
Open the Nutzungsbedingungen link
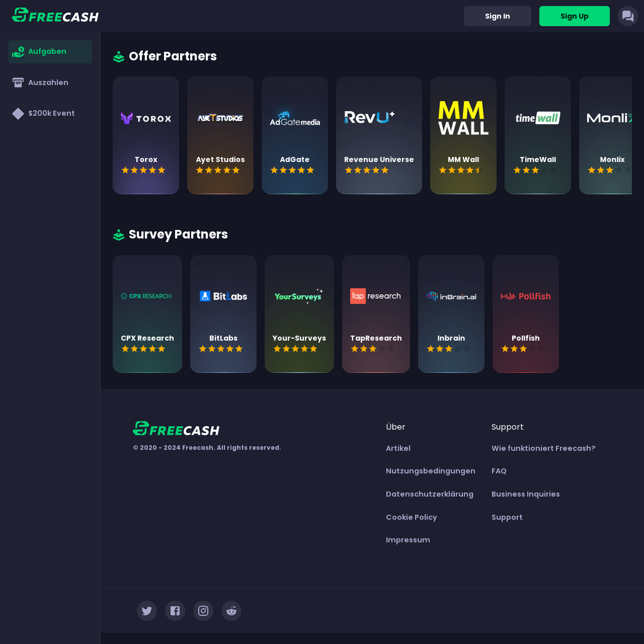(x=431, y=471)
